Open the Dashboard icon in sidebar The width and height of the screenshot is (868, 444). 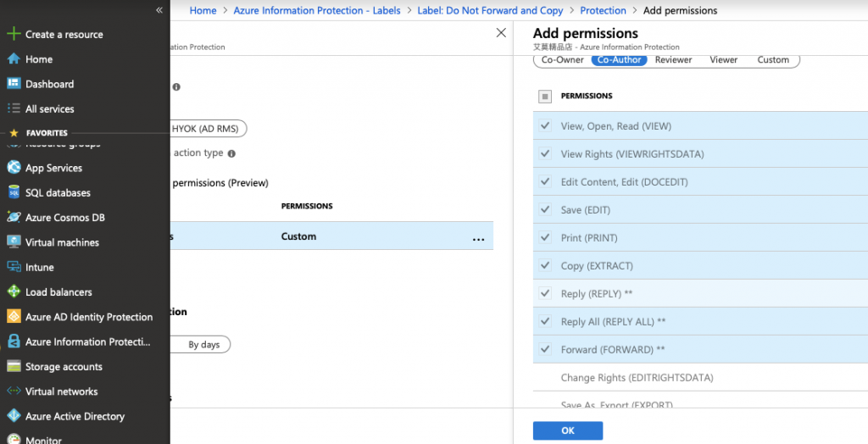[14, 84]
